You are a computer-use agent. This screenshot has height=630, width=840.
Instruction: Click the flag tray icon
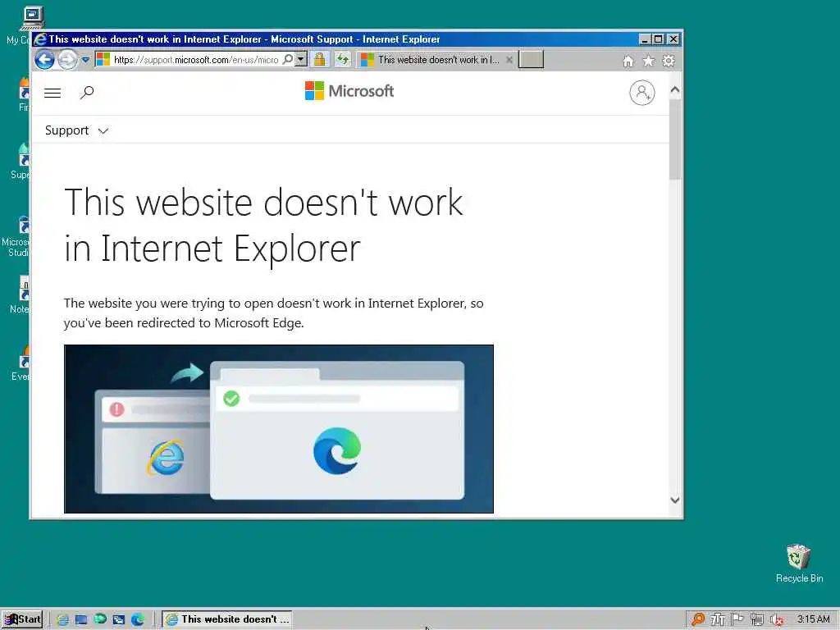737,619
